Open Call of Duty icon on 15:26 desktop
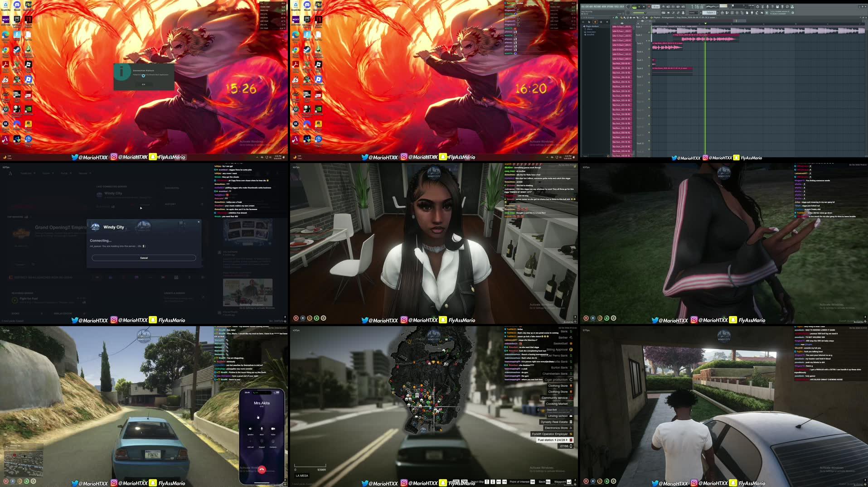 [17, 95]
